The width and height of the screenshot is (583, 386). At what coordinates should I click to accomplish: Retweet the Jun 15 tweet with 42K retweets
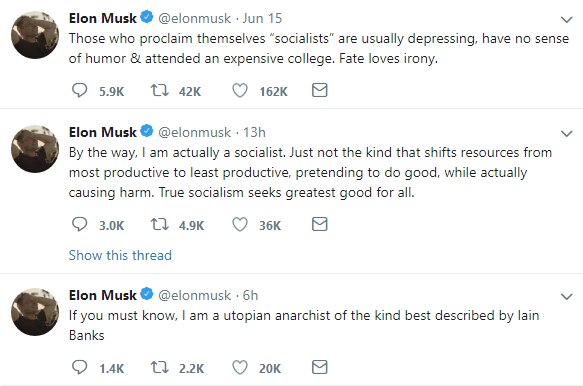(159, 90)
